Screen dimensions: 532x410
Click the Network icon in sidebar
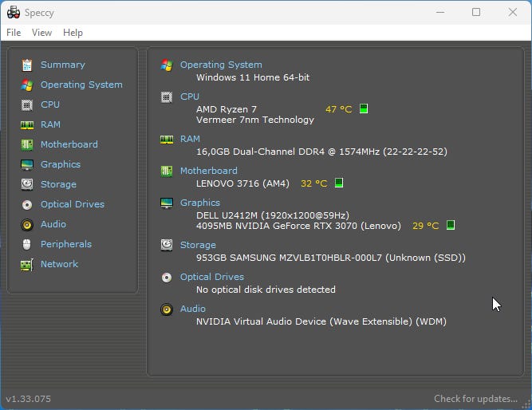tap(27, 264)
